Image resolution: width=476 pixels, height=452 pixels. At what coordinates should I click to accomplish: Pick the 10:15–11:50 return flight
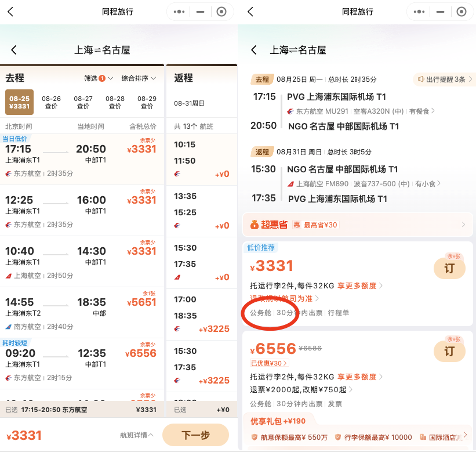point(202,160)
